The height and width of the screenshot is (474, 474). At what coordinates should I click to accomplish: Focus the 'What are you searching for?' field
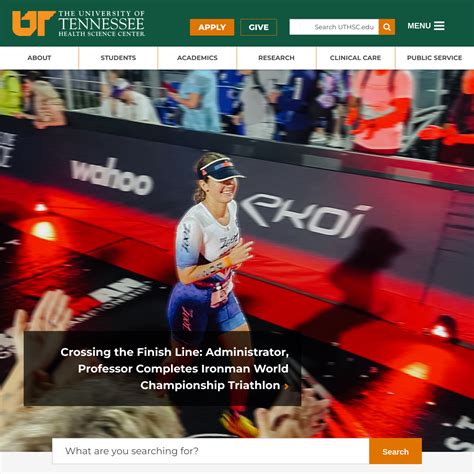coord(211,451)
